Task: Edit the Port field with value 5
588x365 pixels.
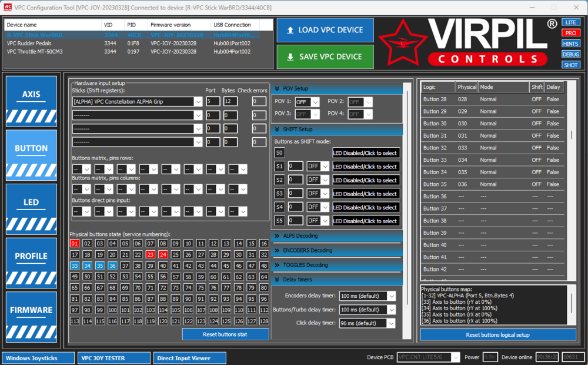Action: click(213, 101)
